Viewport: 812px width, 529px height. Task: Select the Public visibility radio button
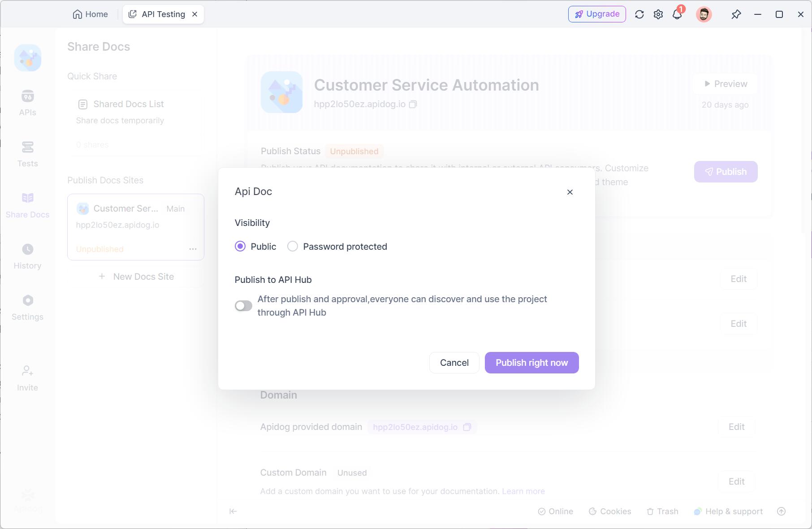[240, 247]
